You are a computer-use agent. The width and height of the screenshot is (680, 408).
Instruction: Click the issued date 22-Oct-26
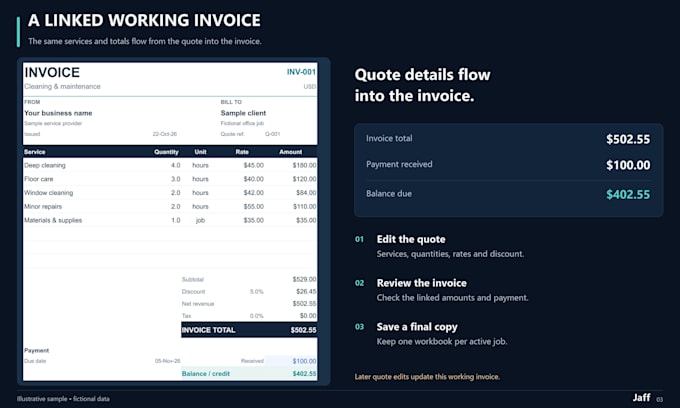[165, 134]
